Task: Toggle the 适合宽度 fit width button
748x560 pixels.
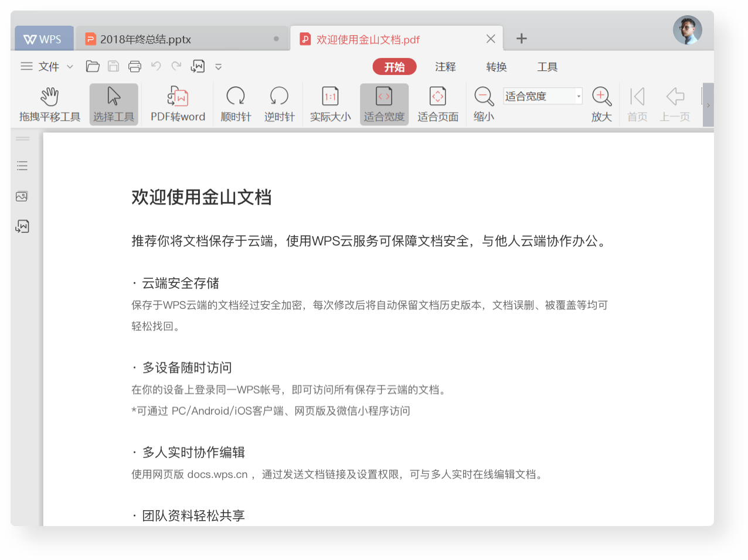Action: coord(384,104)
